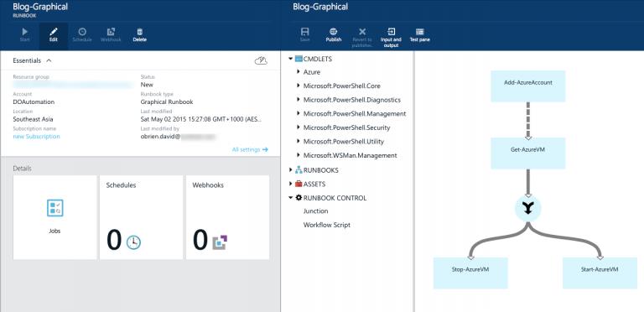Open the new Subscription link
644x312 pixels.
click(x=36, y=137)
